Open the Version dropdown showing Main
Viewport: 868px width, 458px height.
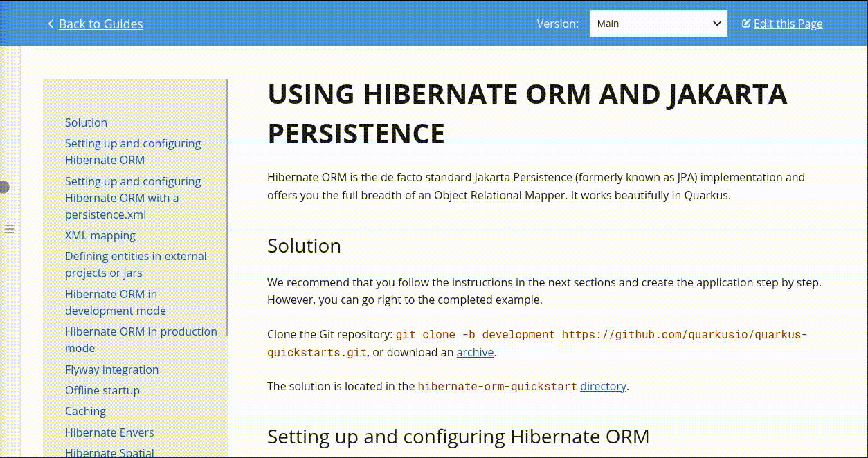click(658, 24)
